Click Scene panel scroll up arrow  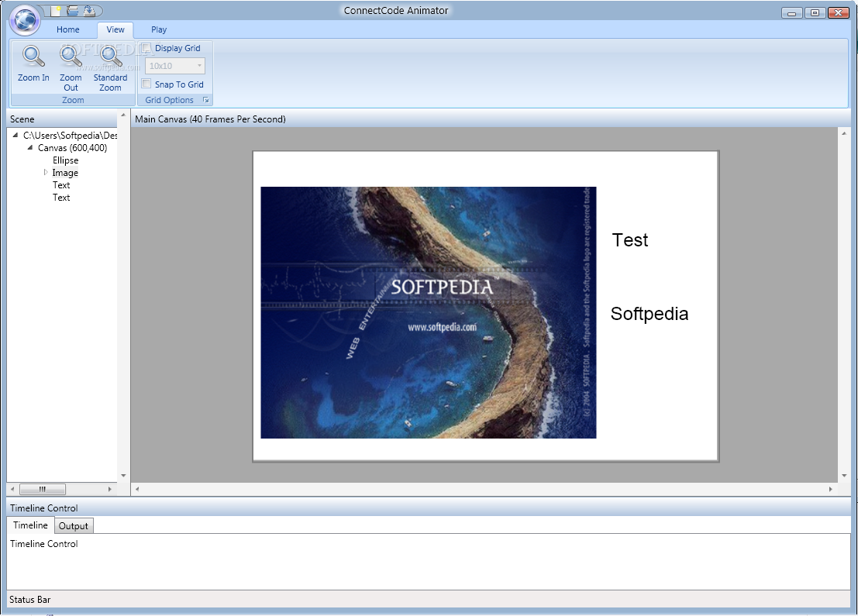[x=123, y=116]
